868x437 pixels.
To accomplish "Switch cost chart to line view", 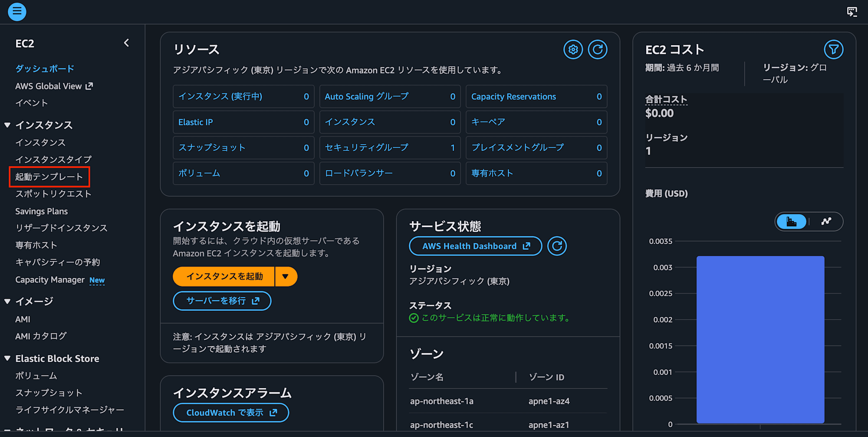I will point(826,222).
